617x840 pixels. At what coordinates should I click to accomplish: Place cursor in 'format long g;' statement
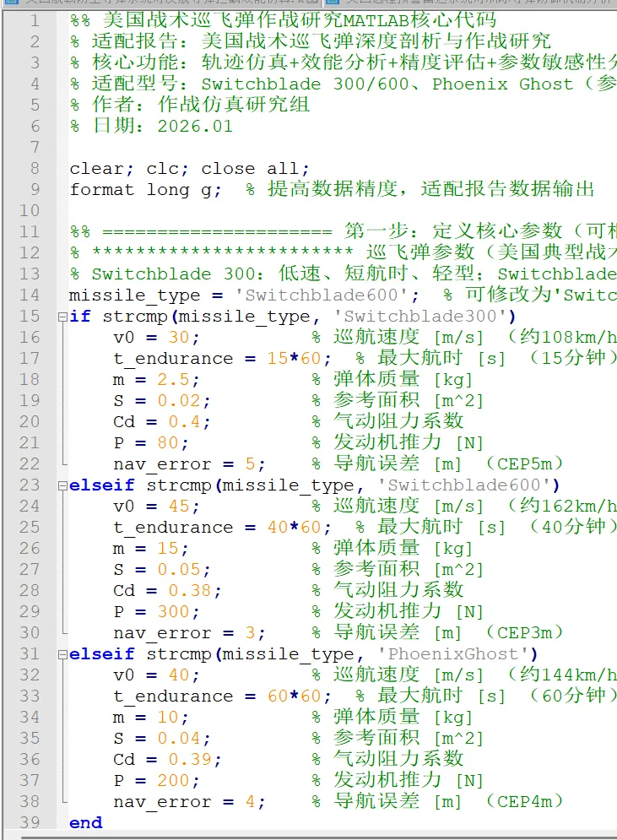point(145,190)
